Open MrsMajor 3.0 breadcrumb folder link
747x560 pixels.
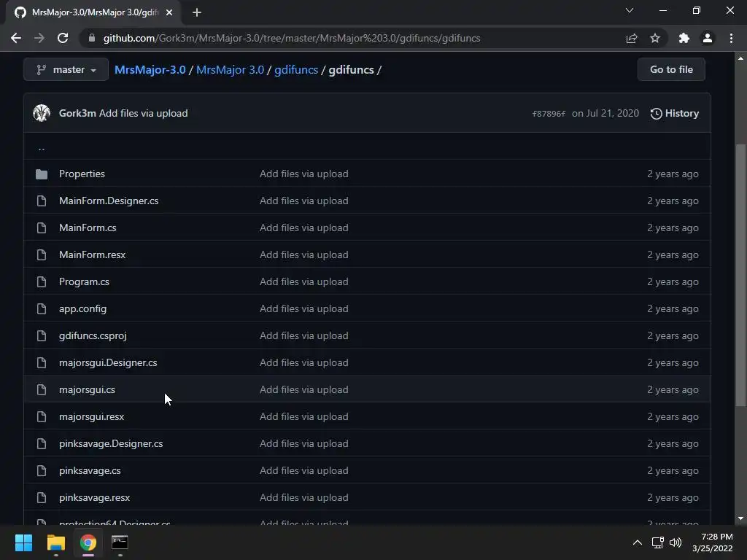(x=230, y=69)
